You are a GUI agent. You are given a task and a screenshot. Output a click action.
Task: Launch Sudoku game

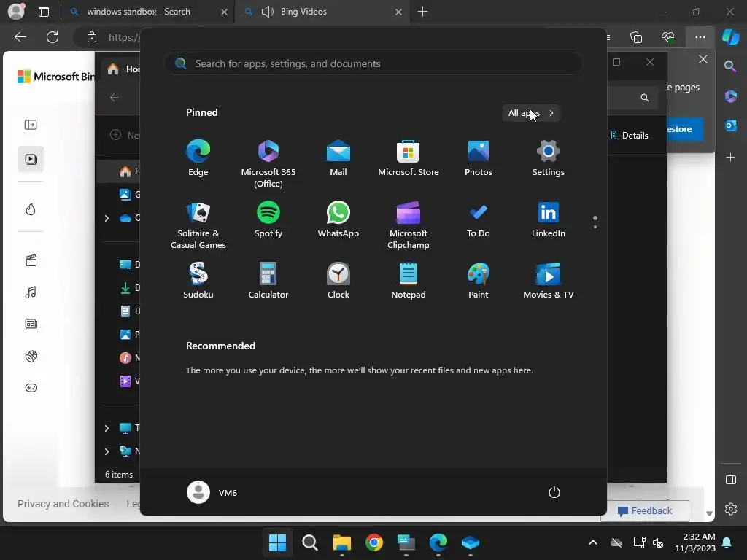[x=198, y=281]
